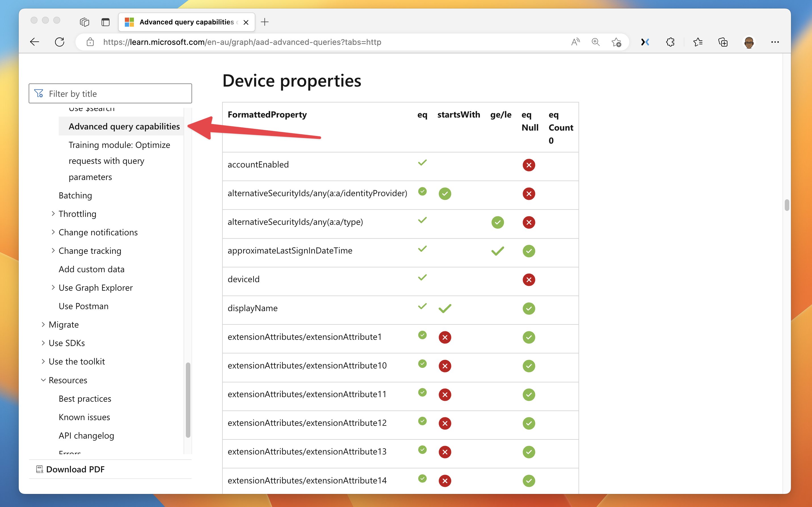Toggle the vertical tabs pane icon

105,22
